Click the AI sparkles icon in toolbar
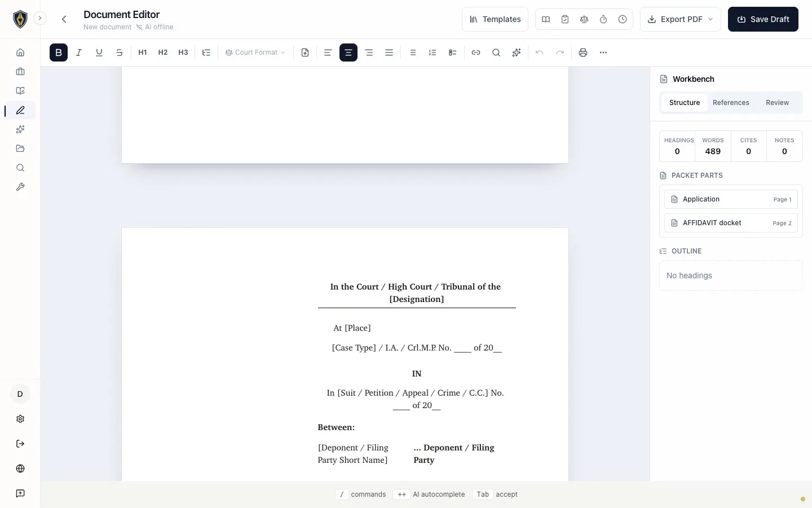The image size is (812, 508). tap(517, 52)
